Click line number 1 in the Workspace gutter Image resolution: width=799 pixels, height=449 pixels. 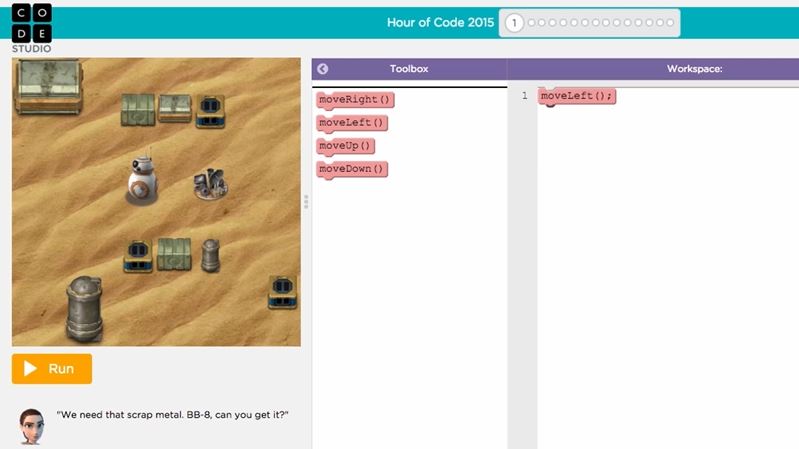pos(524,96)
